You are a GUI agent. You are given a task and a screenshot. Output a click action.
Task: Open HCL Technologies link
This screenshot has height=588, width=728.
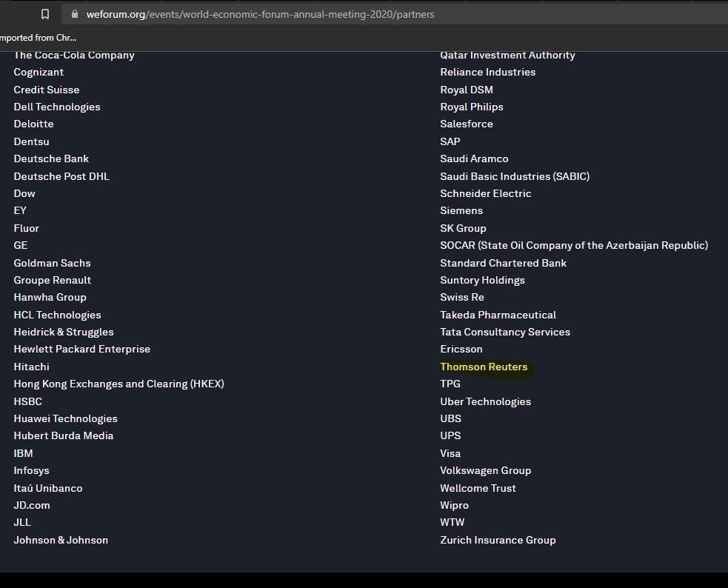[57, 315]
